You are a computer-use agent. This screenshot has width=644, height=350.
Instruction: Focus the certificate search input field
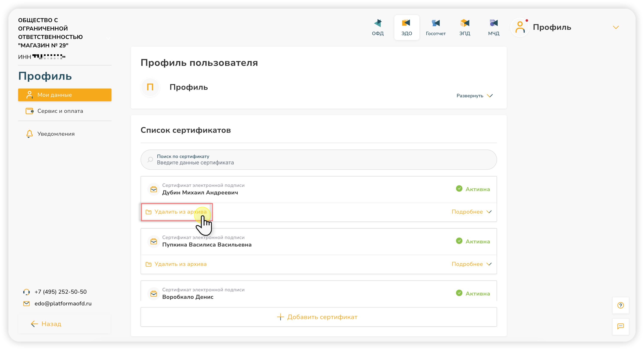tap(319, 160)
